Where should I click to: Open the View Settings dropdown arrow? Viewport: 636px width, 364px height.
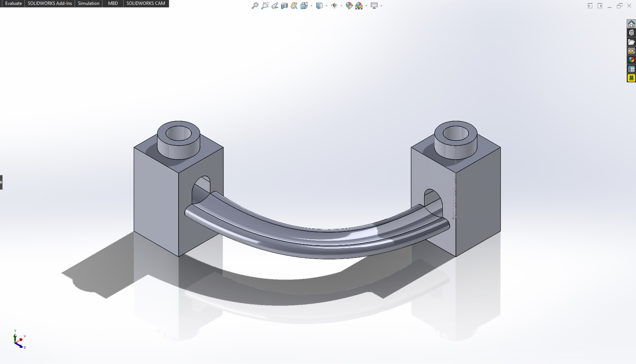coord(381,6)
